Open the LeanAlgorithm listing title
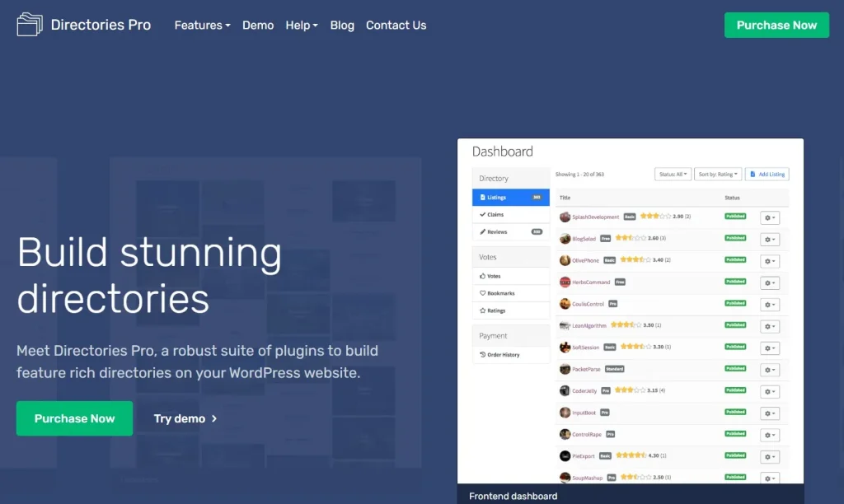Image resolution: width=844 pixels, height=504 pixels. pyautogui.click(x=588, y=325)
